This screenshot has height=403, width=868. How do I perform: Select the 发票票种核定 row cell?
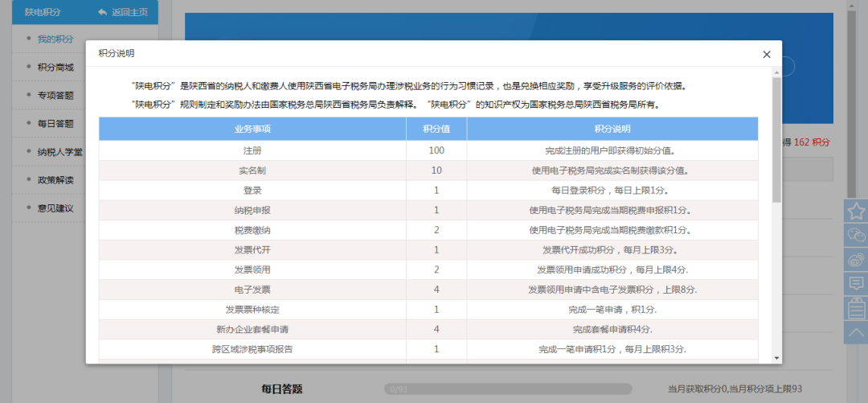(x=252, y=310)
